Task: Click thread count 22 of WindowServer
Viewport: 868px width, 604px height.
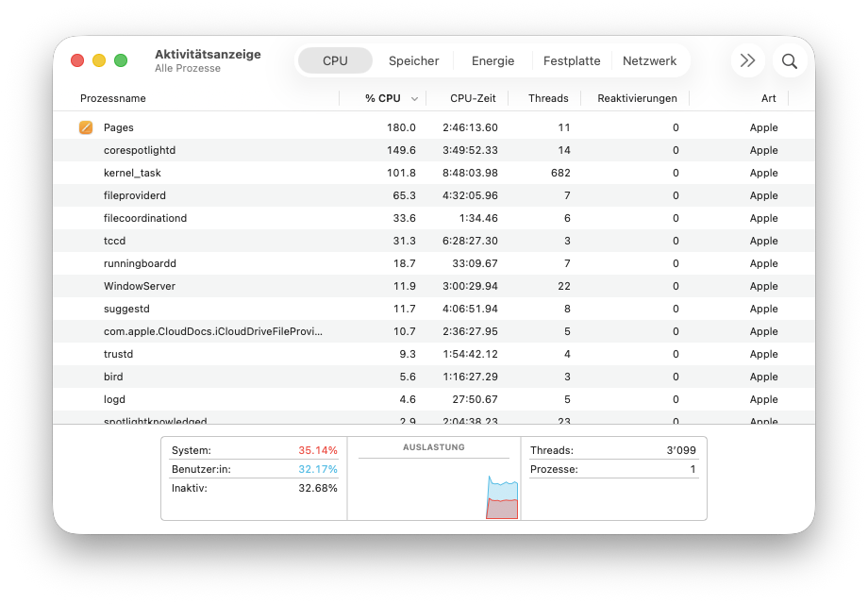Action: point(563,286)
